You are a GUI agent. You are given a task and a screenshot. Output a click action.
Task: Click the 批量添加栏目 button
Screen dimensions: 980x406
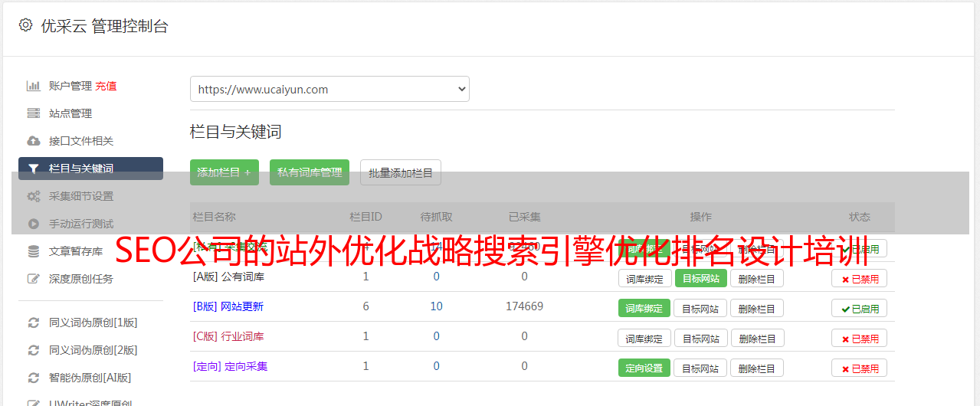[401, 172]
